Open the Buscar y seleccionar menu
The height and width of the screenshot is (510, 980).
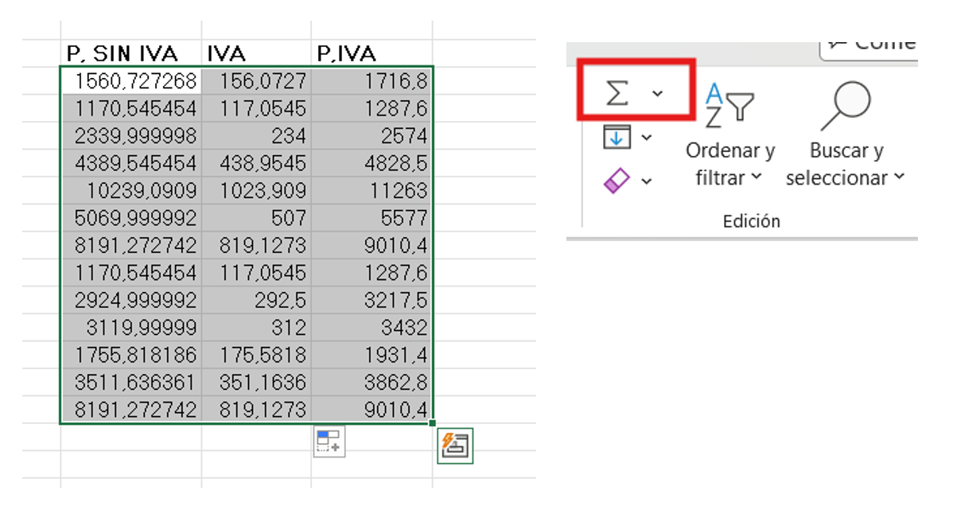(846, 164)
